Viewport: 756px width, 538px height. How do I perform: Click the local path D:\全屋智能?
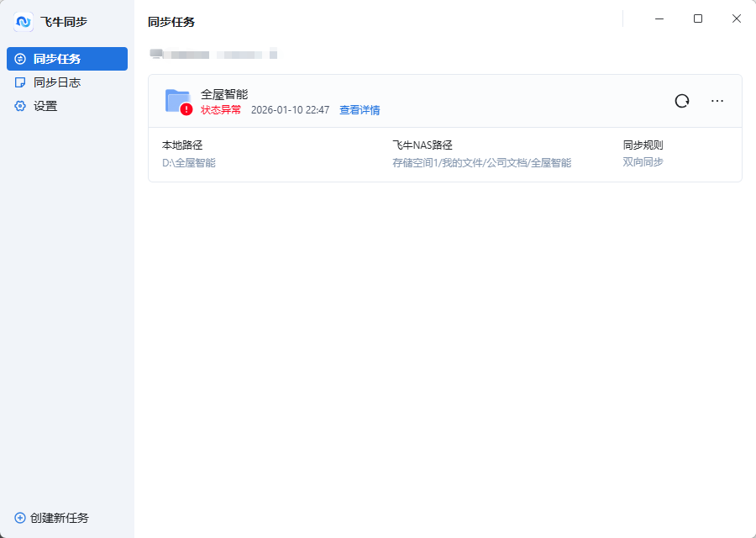pos(188,163)
